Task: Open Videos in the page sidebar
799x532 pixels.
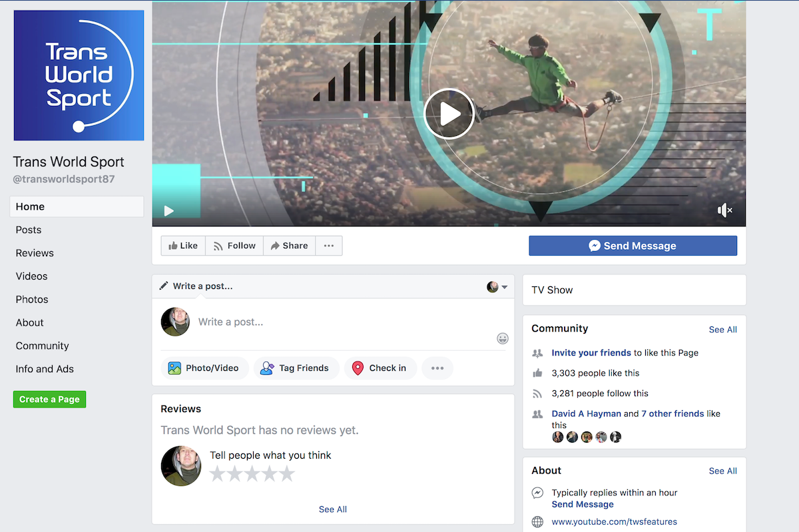Action: [x=32, y=276]
